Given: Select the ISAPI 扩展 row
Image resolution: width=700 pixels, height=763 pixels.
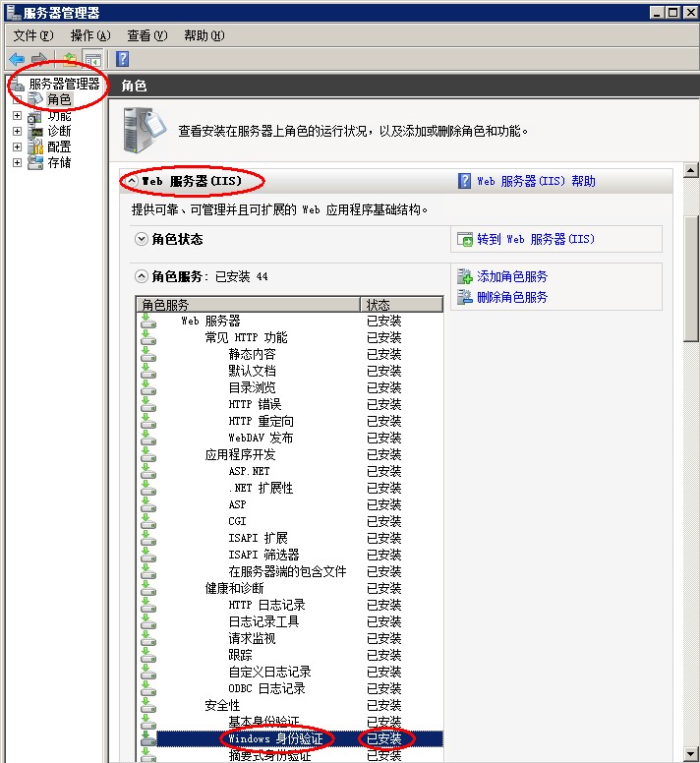Looking at the screenshot, I should (x=290, y=538).
